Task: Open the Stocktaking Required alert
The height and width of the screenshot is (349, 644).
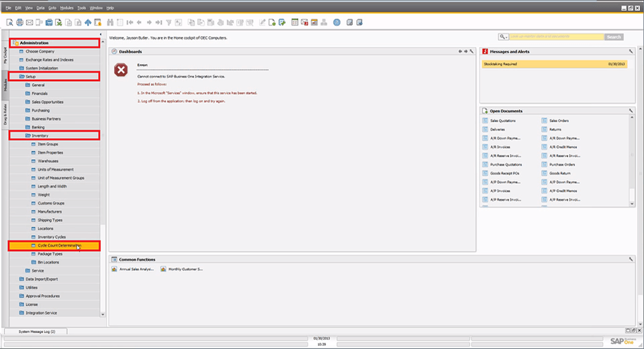Action: [x=555, y=64]
